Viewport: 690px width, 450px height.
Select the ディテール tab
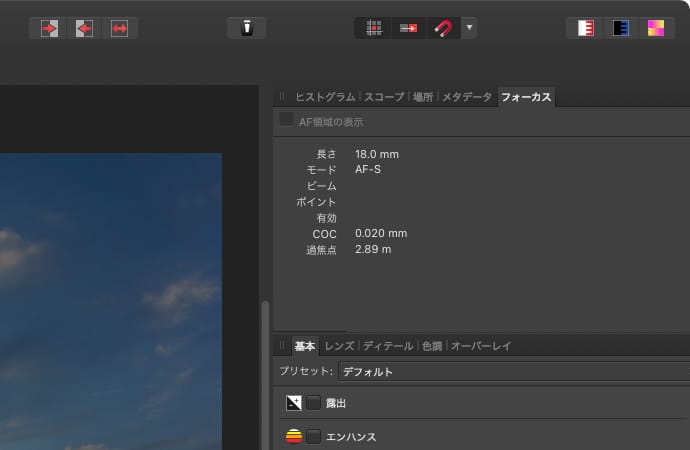pyautogui.click(x=388, y=346)
